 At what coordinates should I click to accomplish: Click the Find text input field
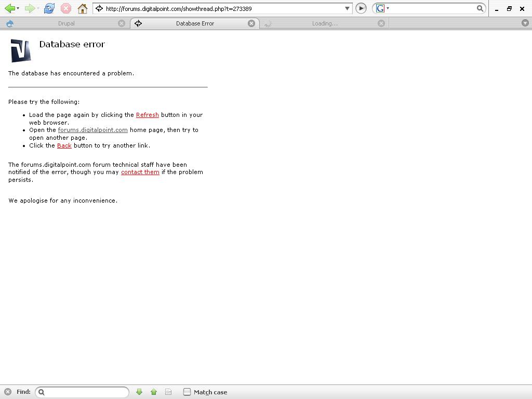[82, 392]
